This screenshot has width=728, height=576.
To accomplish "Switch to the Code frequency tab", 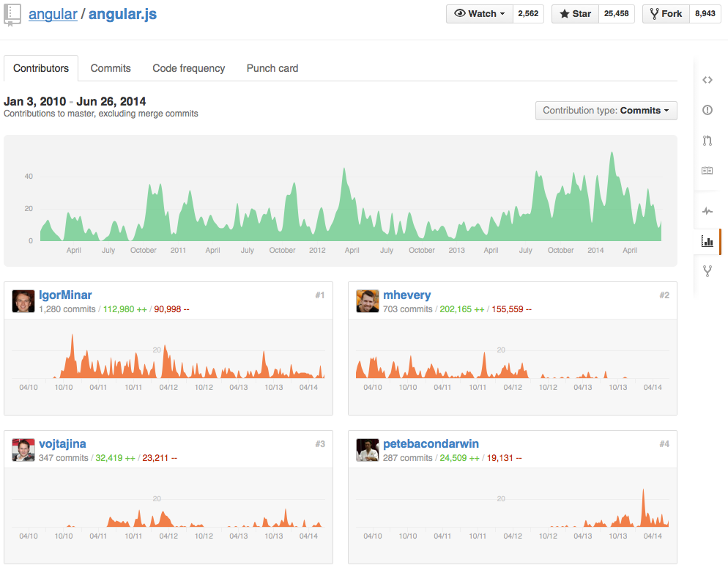I will [188, 68].
